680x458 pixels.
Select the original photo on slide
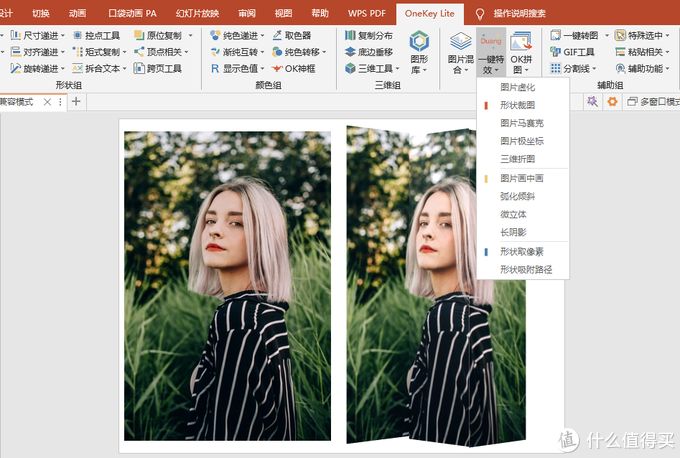pyautogui.click(x=227, y=286)
